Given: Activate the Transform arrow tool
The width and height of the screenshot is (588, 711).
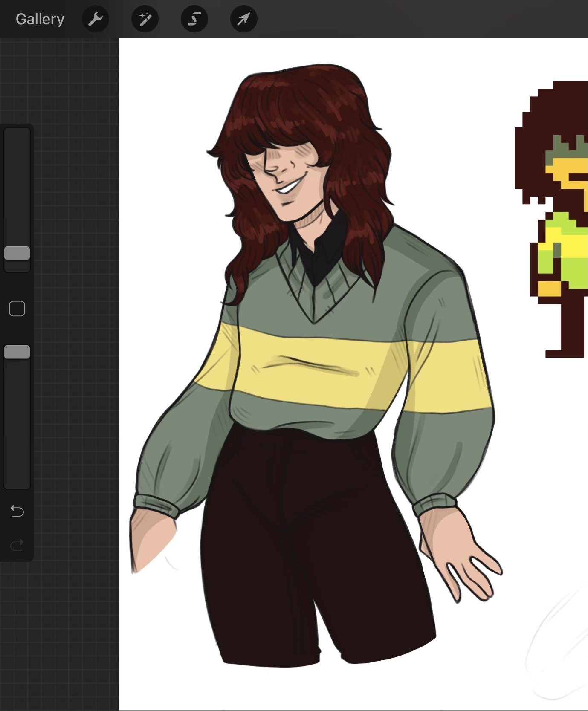Looking at the screenshot, I should [x=244, y=19].
